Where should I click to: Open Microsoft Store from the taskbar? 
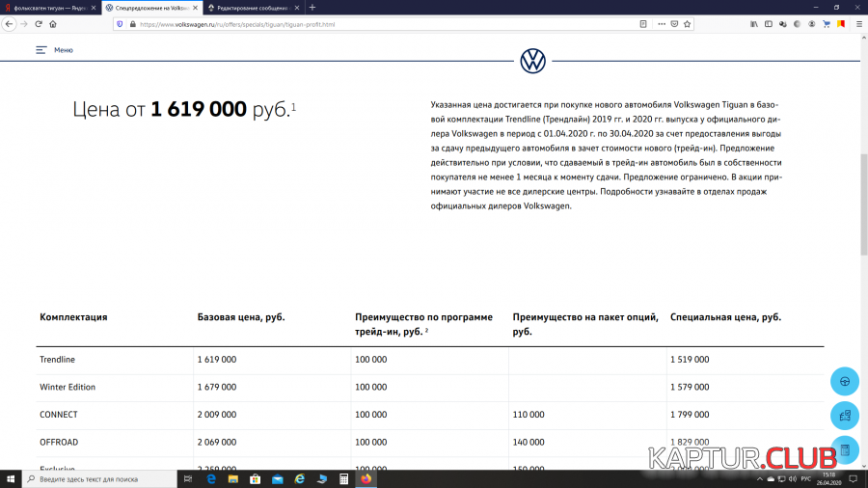tap(256, 479)
